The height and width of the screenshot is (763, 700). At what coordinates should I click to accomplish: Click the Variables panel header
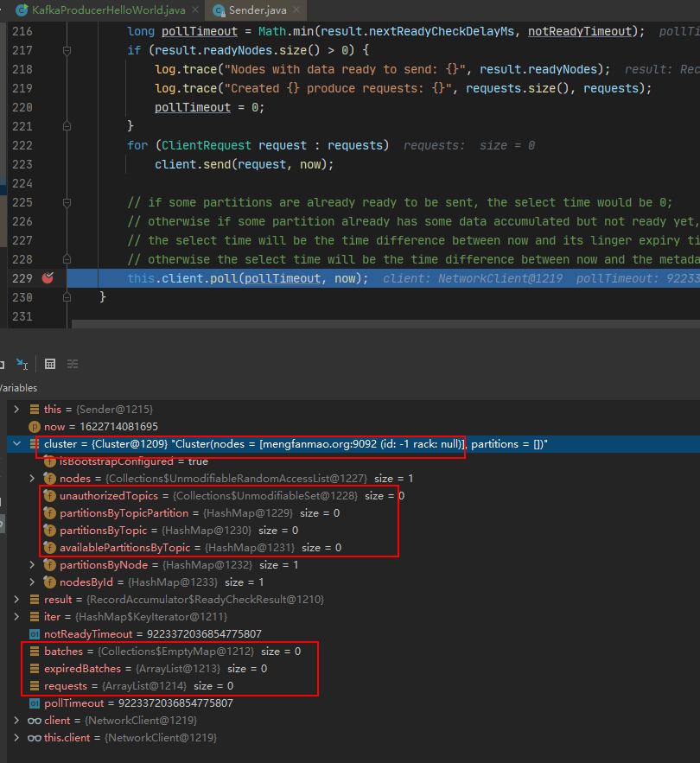pos(18,388)
